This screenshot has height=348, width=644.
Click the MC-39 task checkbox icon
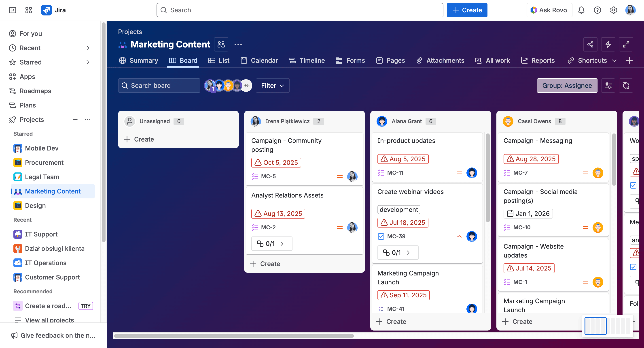(x=381, y=236)
